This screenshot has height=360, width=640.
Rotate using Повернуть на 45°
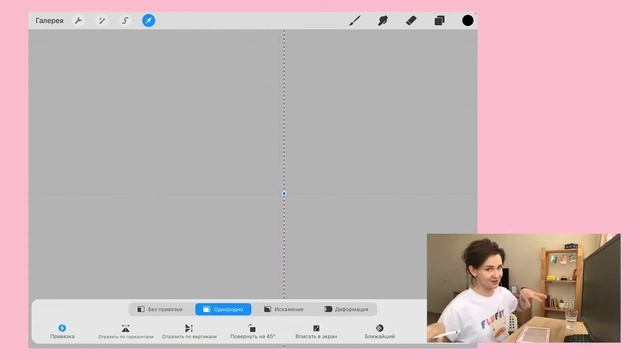[x=253, y=331]
